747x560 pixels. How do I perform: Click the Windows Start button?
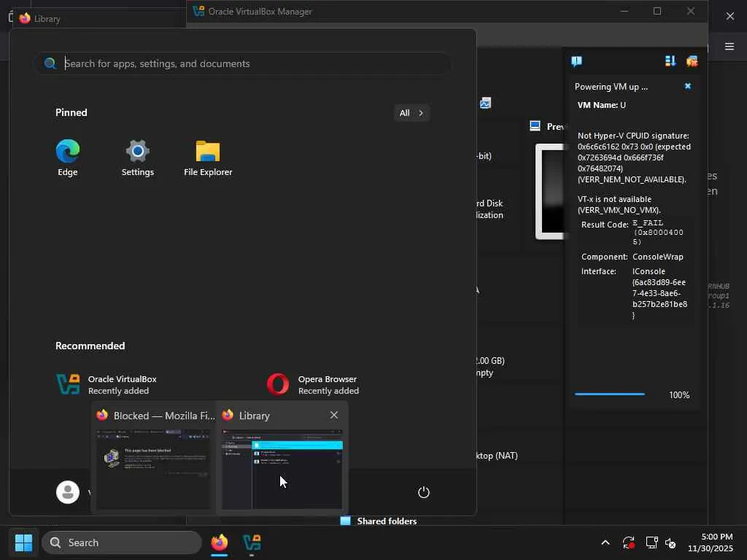[23, 542]
